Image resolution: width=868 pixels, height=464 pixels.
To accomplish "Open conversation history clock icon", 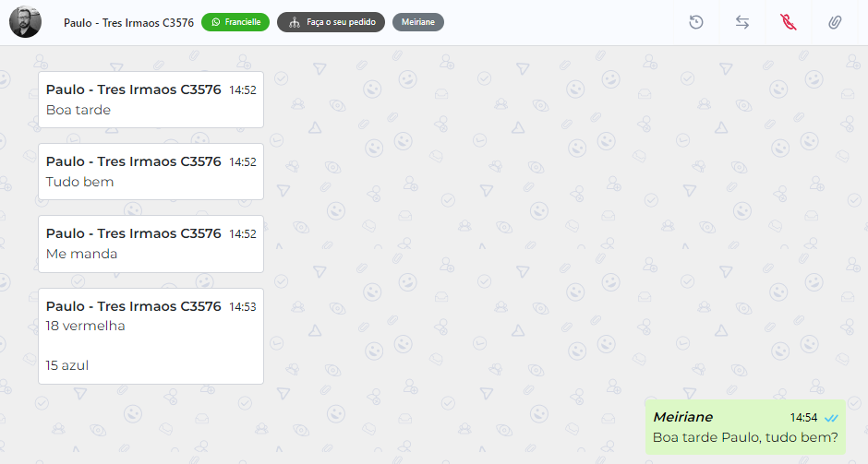I will coord(696,22).
